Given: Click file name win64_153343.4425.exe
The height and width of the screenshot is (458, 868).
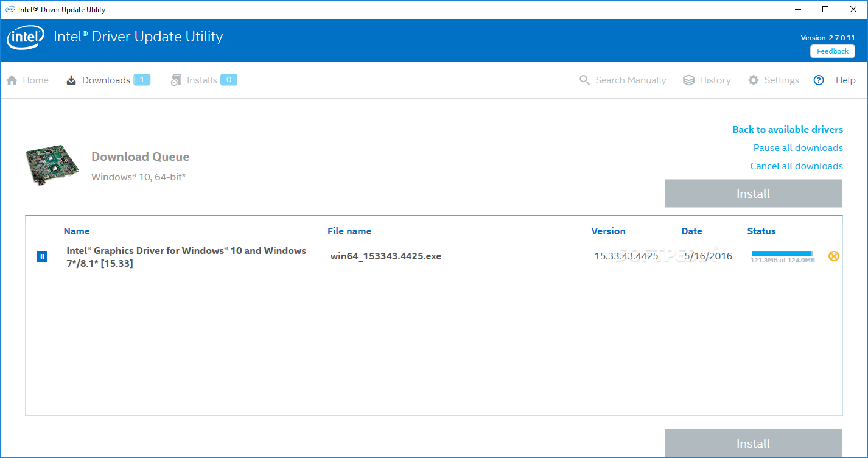Looking at the screenshot, I should pos(386,256).
